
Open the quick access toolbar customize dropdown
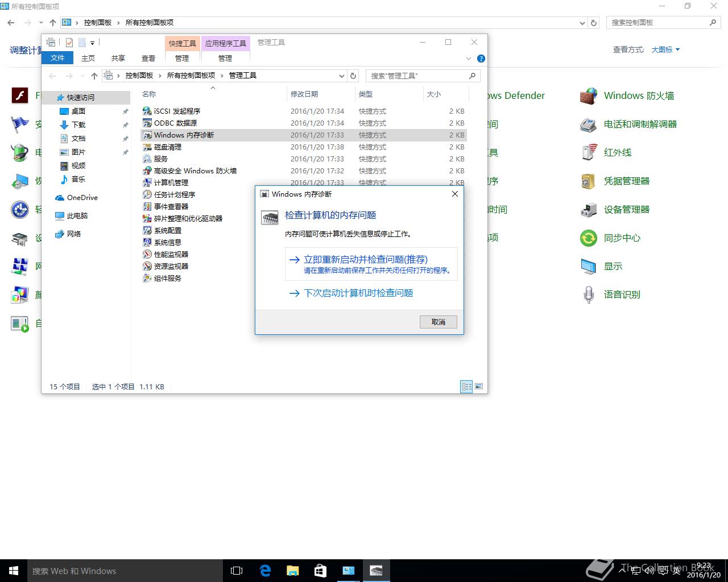coord(92,43)
